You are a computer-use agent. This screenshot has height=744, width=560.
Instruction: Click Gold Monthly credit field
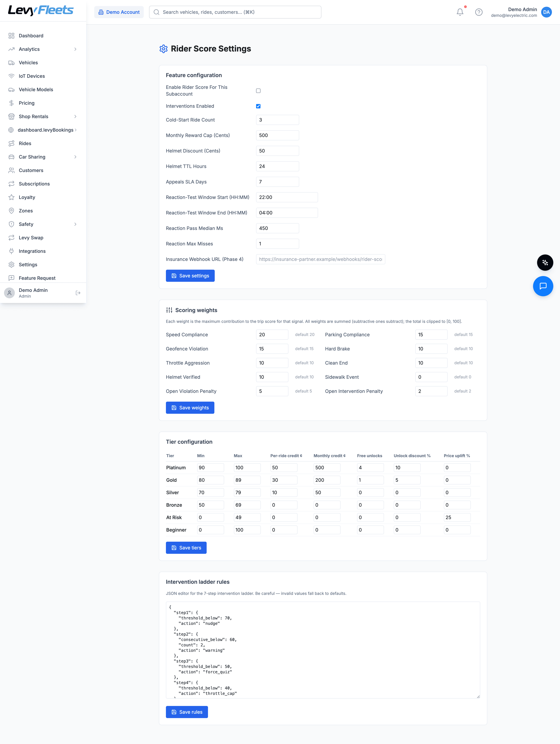pos(327,480)
